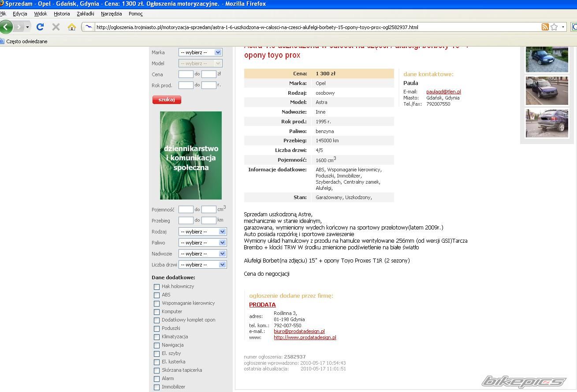This screenshot has width=577, height=392.
Task: Click the Cena minimum price field
Action: (186, 74)
